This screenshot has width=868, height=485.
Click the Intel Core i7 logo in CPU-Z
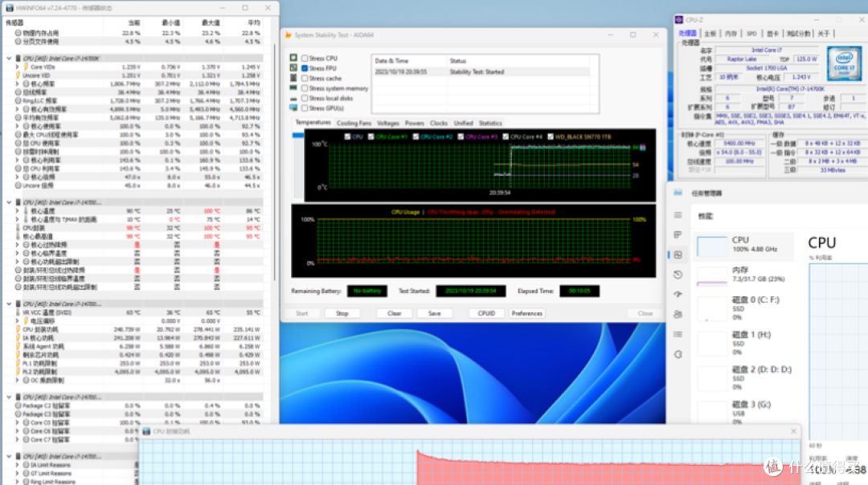(x=843, y=63)
